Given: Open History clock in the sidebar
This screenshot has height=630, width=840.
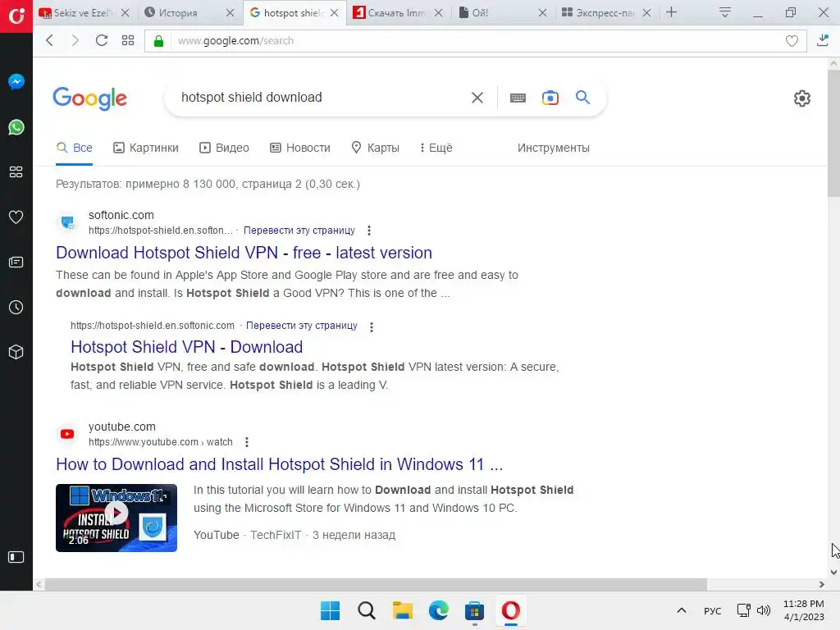Looking at the screenshot, I should tap(16, 307).
